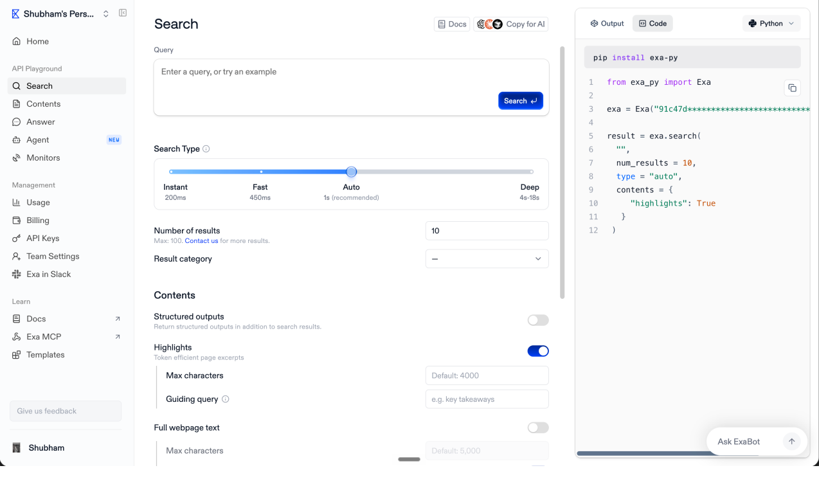
Task: Click the NEW badge beside Agent
Action: [x=114, y=140]
